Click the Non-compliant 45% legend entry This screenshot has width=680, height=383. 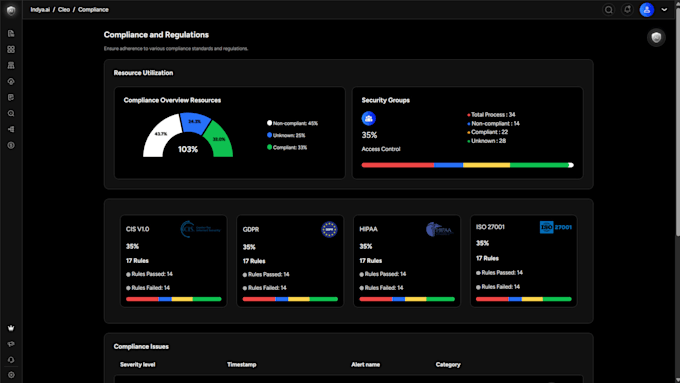[292, 123]
